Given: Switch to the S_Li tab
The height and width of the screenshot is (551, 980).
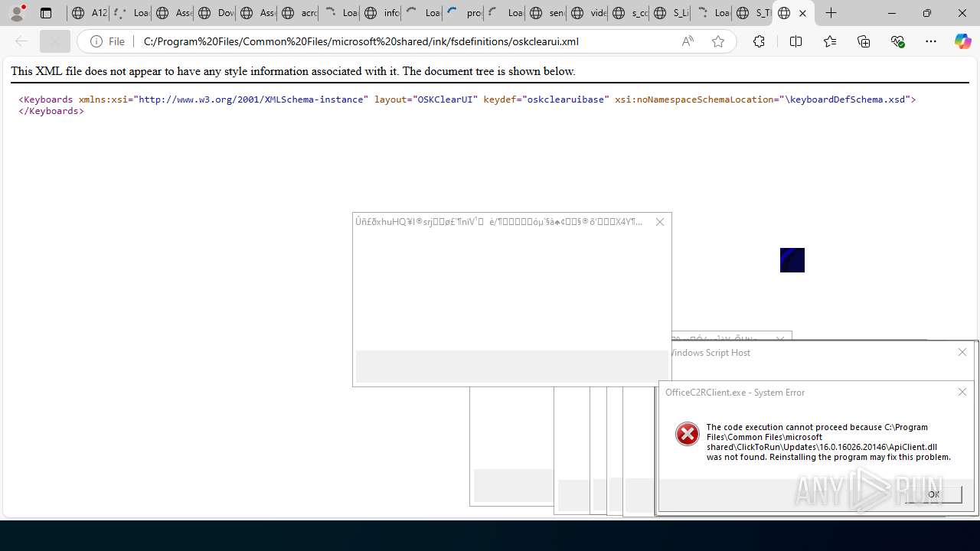Looking at the screenshot, I should coord(670,13).
